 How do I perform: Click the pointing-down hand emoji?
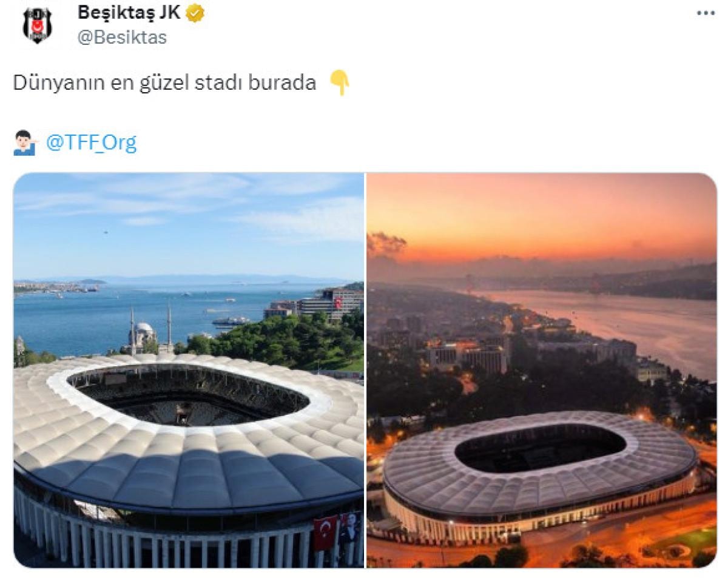(x=339, y=83)
